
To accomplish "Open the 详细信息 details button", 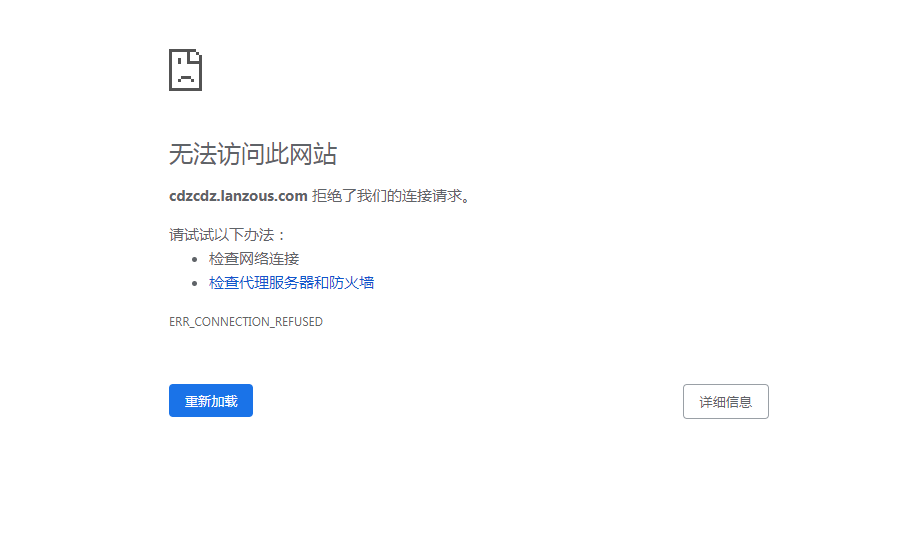I will [x=726, y=402].
